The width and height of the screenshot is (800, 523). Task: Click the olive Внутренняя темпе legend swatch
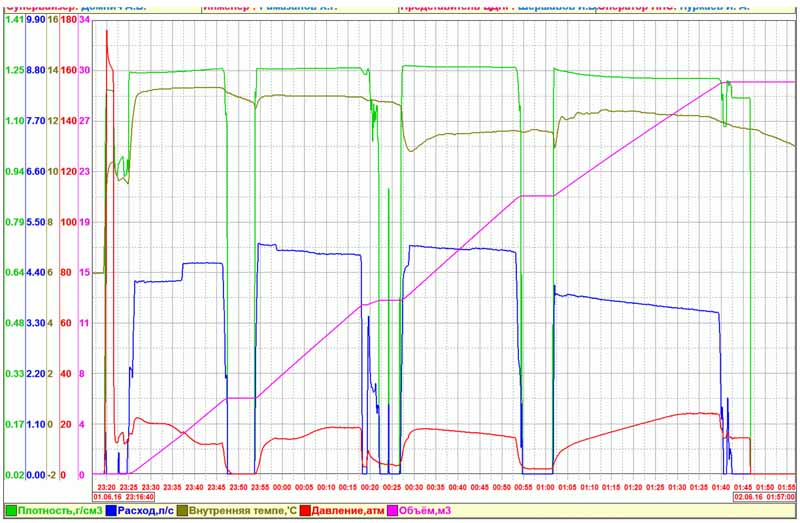click(x=182, y=511)
